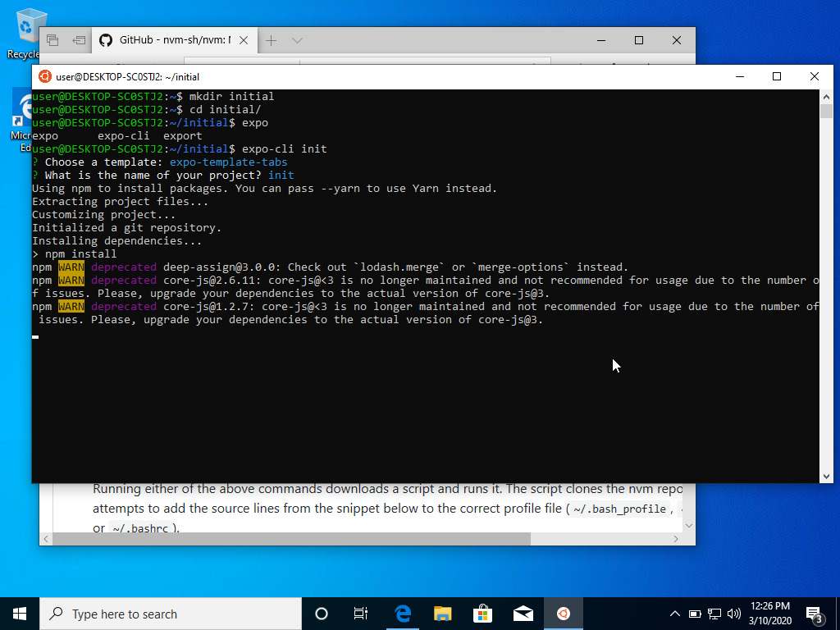Click Edge vertical scrollbar down arrow

(689, 526)
